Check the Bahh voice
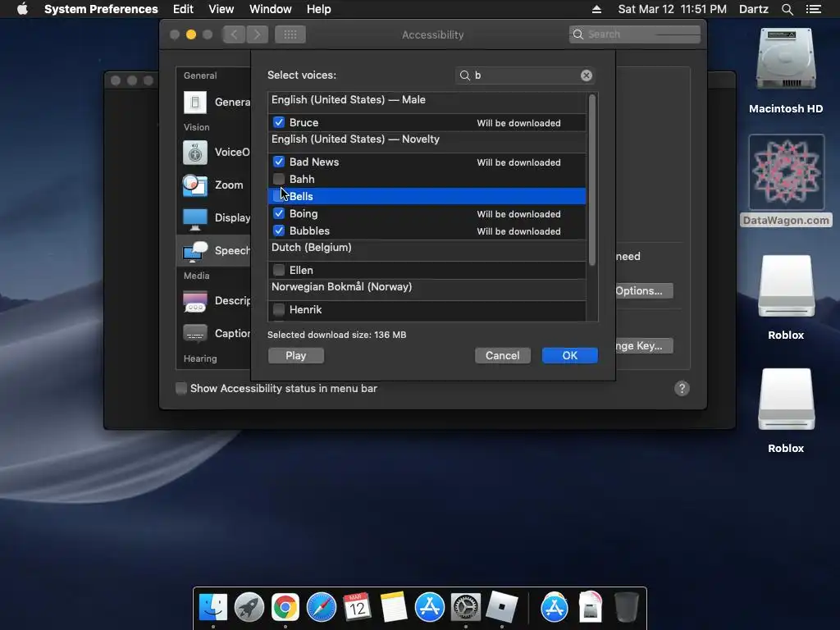Viewport: 840px width, 630px height. pyautogui.click(x=279, y=179)
